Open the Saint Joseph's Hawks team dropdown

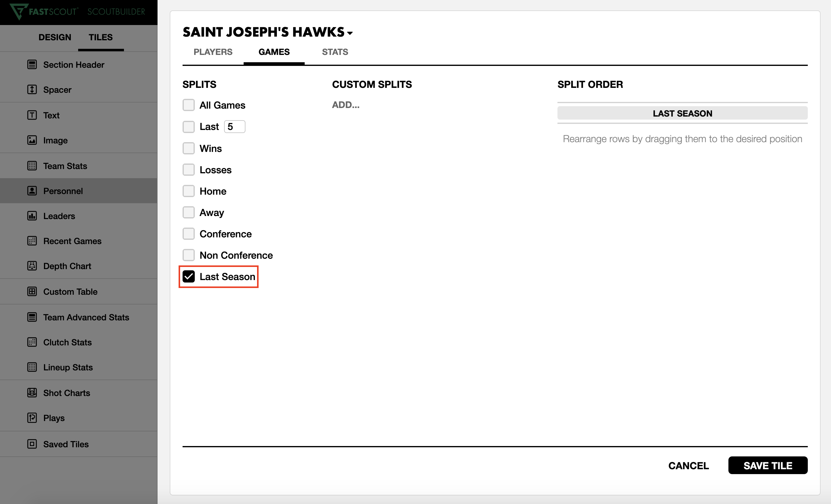pos(350,33)
